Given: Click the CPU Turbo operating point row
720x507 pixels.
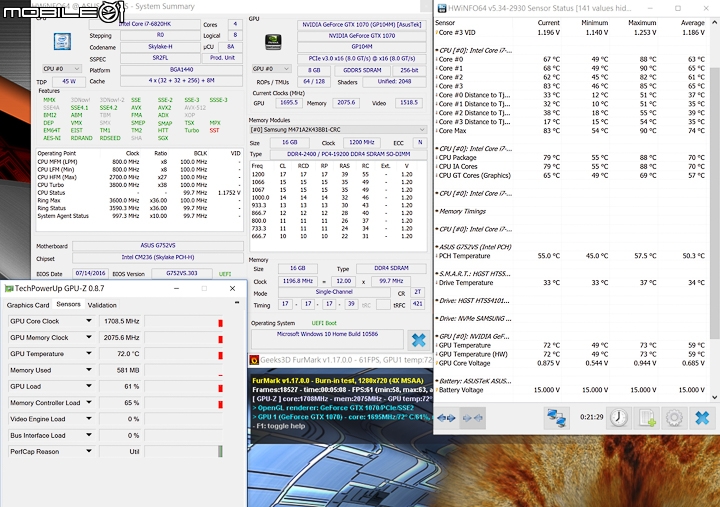Looking at the screenshot, I should (x=139, y=185).
